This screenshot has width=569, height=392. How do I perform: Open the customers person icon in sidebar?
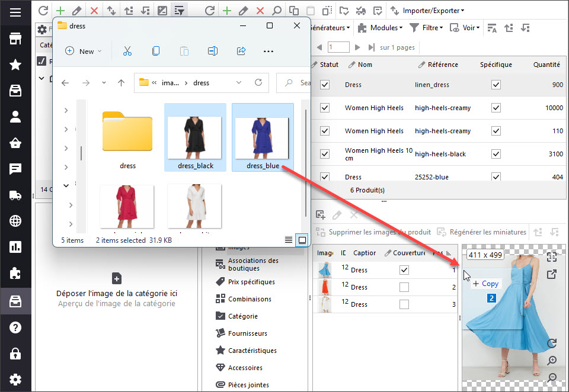(x=15, y=117)
